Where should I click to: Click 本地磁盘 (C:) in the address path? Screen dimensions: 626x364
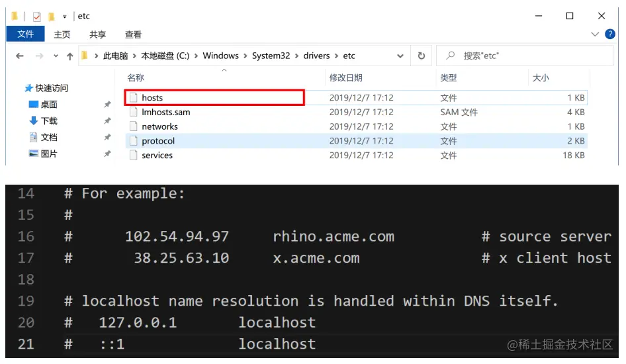point(165,56)
